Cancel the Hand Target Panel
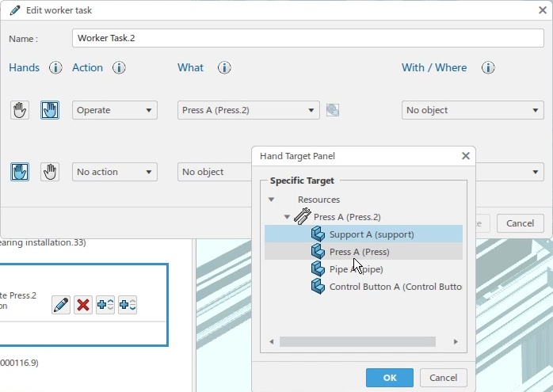The height and width of the screenshot is (392, 553). click(444, 378)
